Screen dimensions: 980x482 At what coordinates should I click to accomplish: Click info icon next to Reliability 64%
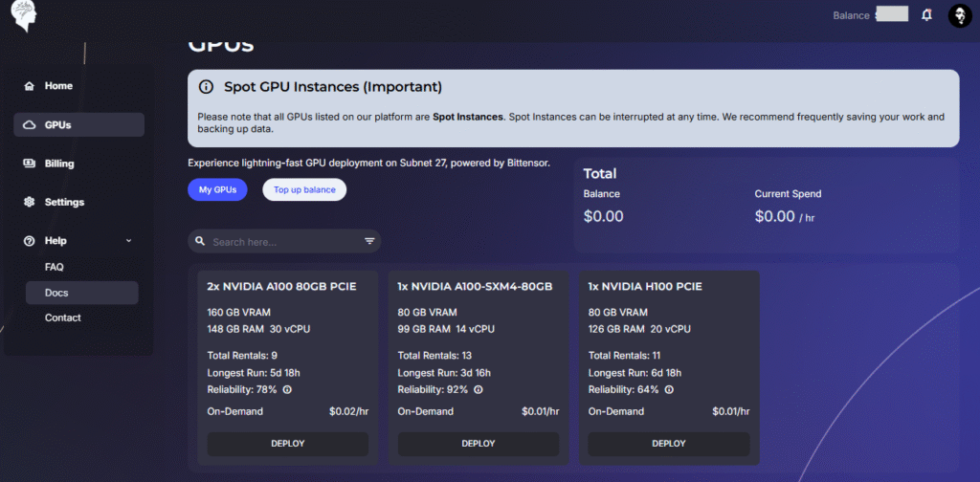click(668, 389)
